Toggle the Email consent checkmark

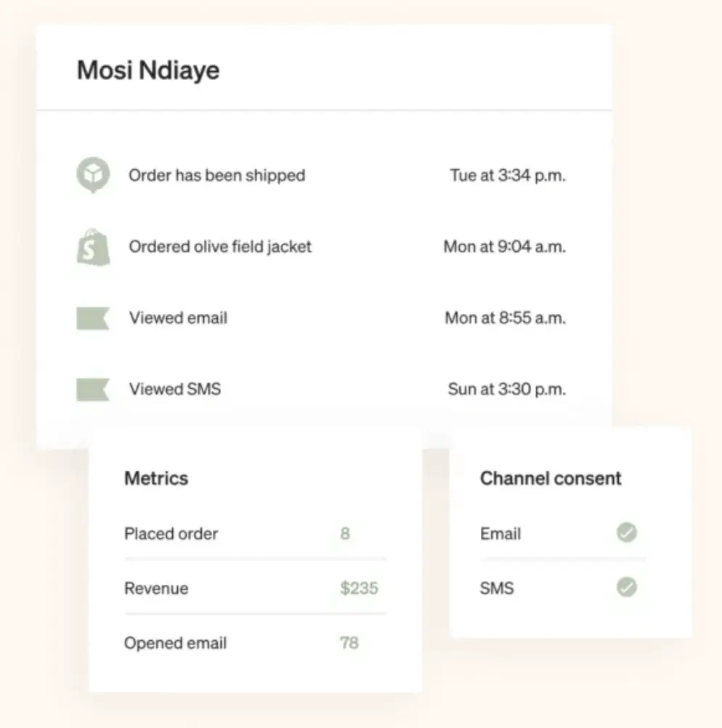point(627,533)
